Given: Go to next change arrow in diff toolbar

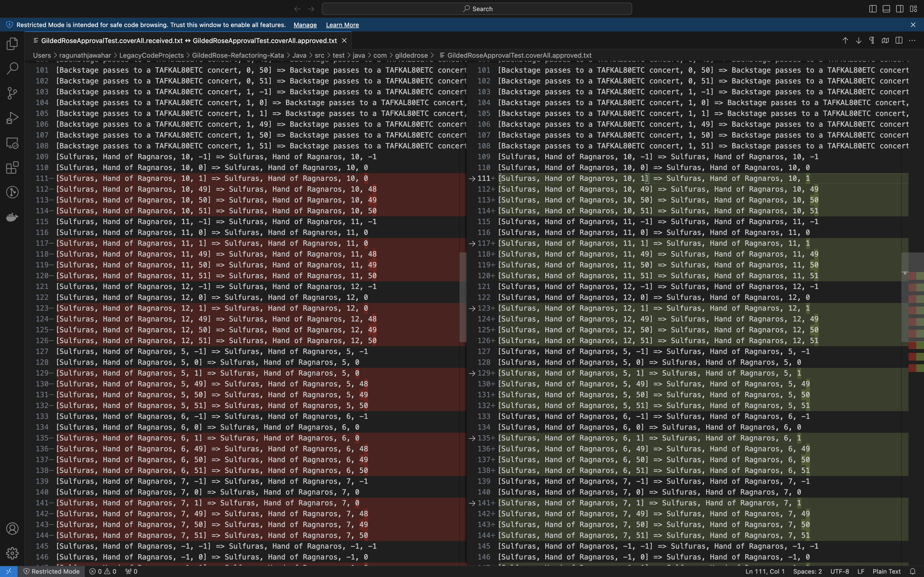Looking at the screenshot, I should (x=858, y=40).
